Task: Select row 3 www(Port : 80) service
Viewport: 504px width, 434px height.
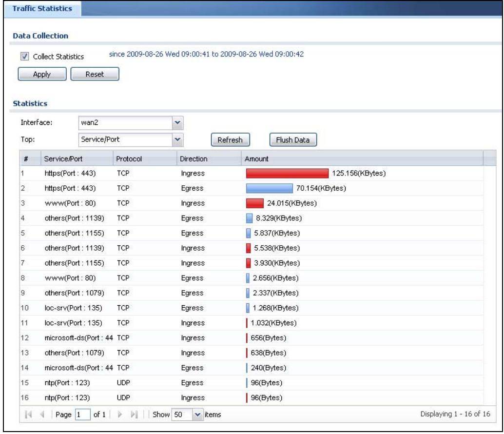Action: pos(70,203)
